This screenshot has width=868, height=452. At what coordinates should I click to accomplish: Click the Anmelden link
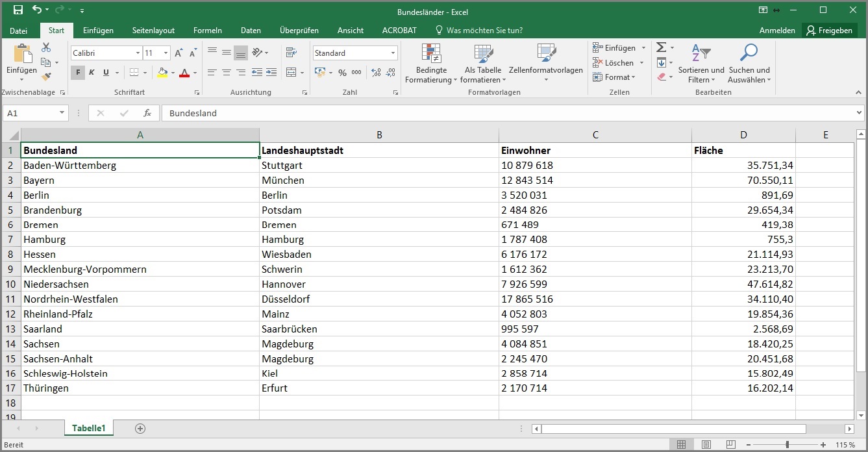point(777,30)
